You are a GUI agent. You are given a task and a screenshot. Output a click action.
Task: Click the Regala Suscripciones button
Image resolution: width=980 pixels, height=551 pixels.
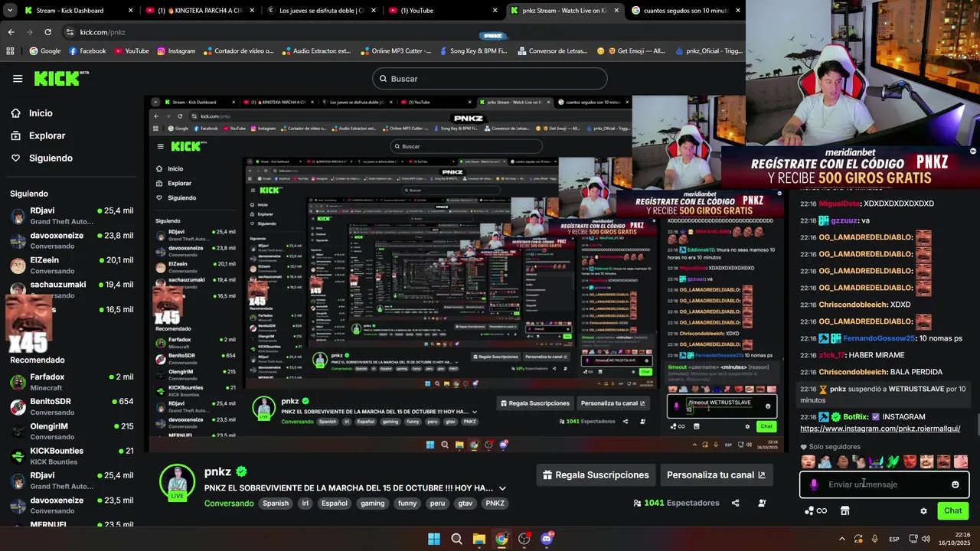596,474
